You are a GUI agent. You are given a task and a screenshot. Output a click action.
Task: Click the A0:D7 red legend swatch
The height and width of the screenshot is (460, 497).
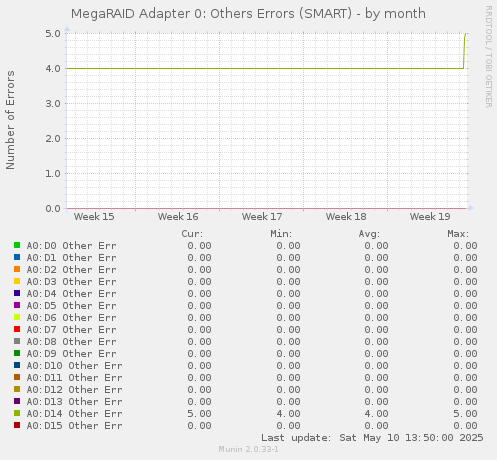[17, 329]
